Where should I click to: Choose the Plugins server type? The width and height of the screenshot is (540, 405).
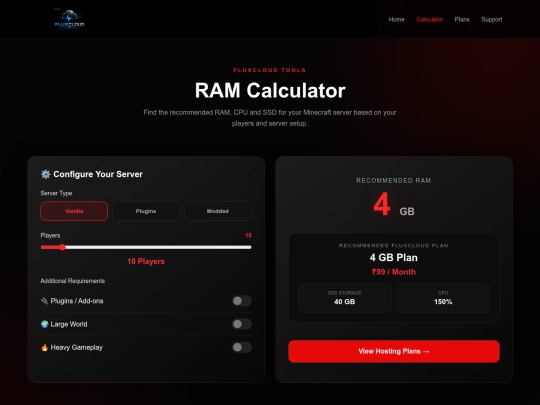click(x=146, y=211)
